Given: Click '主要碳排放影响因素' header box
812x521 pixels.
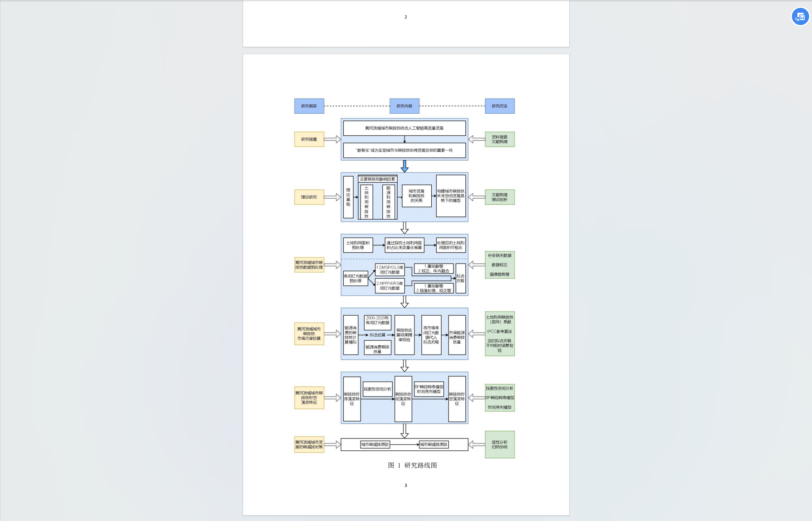Looking at the screenshot, I should point(377,179).
